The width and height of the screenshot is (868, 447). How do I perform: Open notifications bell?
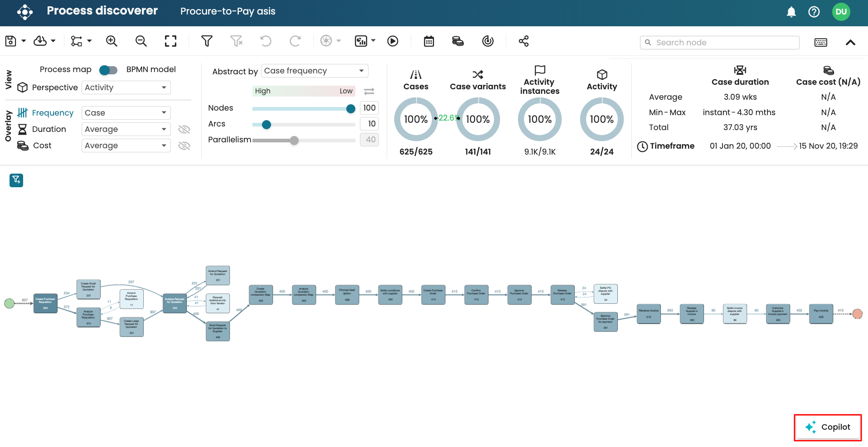pyautogui.click(x=791, y=12)
